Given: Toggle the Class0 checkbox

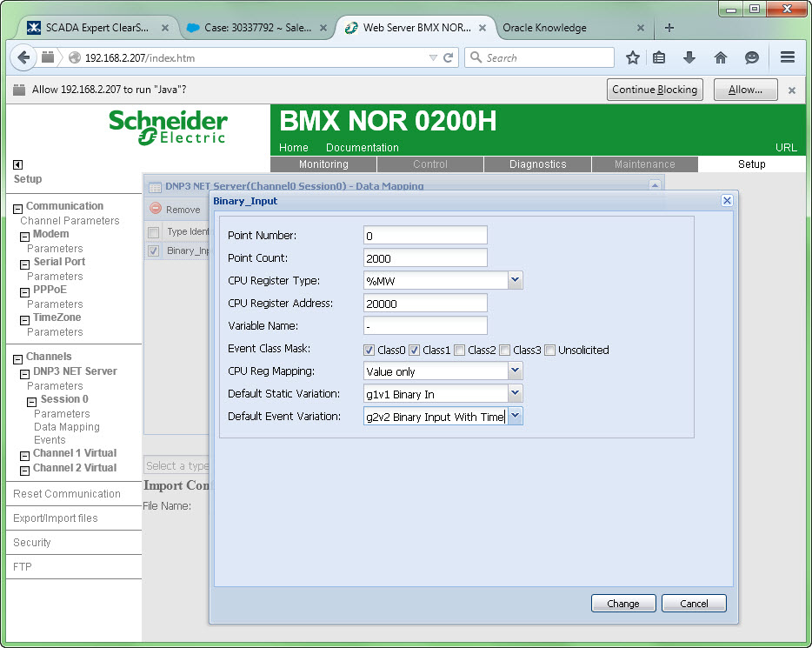Looking at the screenshot, I should [369, 351].
